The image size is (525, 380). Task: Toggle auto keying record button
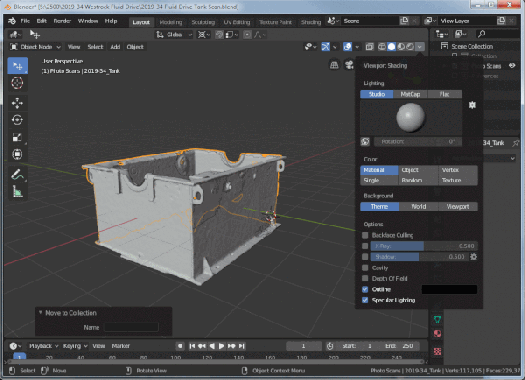pyautogui.click(x=180, y=346)
